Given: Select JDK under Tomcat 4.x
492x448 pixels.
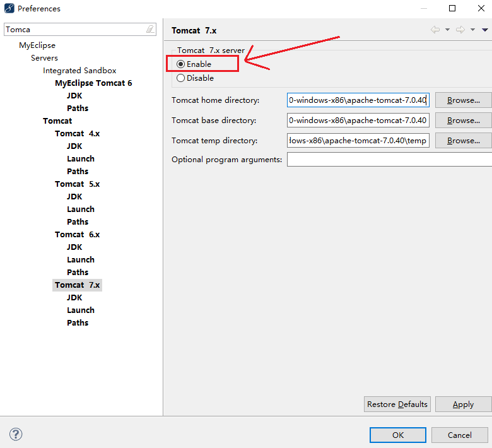Looking at the screenshot, I should tap(74, 146).
